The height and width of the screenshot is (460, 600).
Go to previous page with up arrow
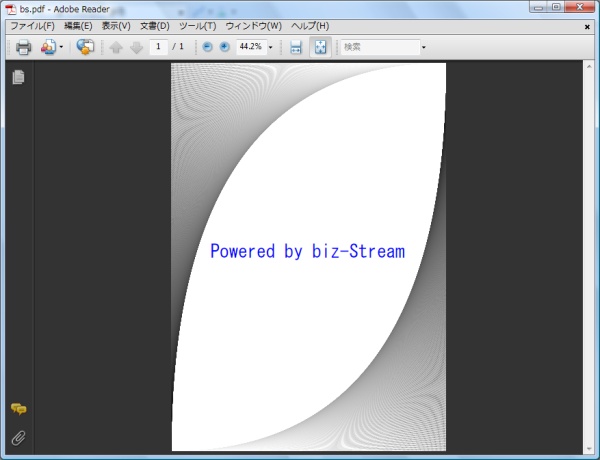pos(116,47)
